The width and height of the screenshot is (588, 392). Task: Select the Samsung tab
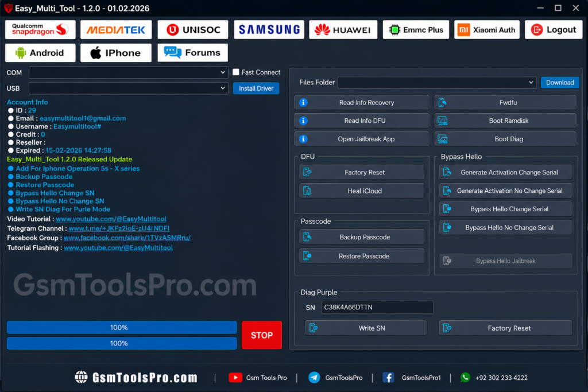269,30
